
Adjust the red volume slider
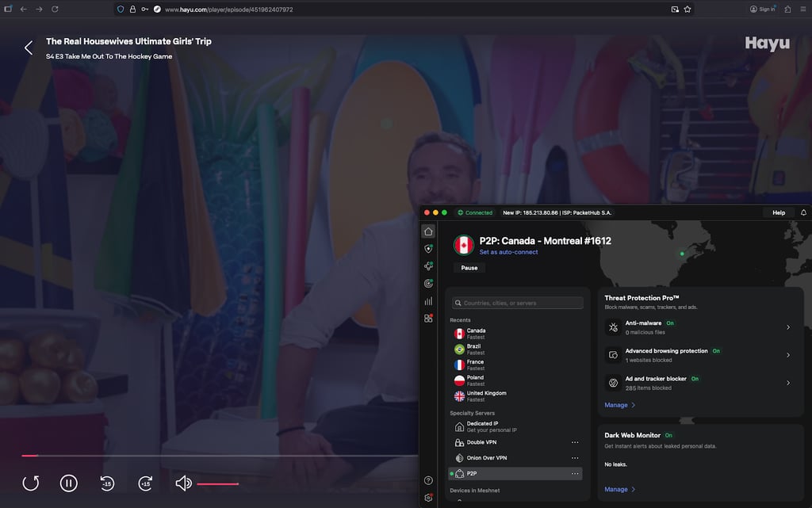coord(217,483)
